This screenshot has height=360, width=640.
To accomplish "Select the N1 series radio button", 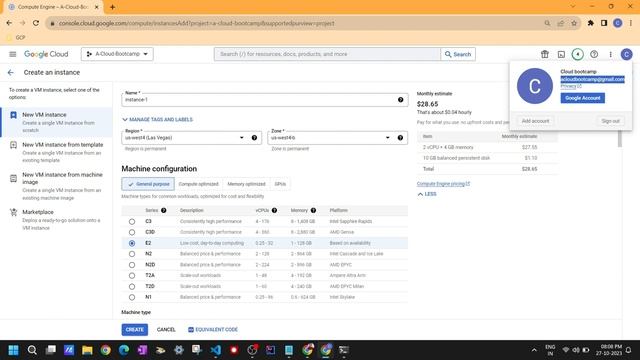I will point(132,297).
